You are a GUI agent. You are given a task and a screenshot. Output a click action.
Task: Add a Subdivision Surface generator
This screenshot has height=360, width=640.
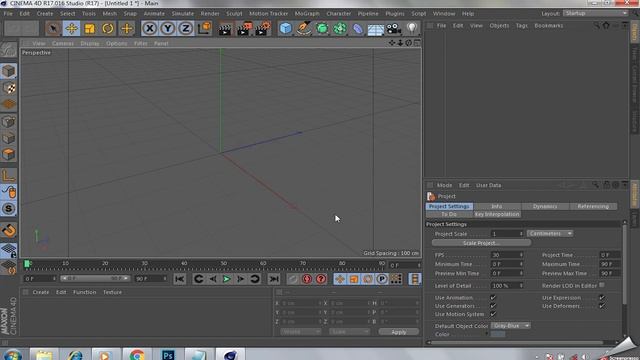(322, 29)
